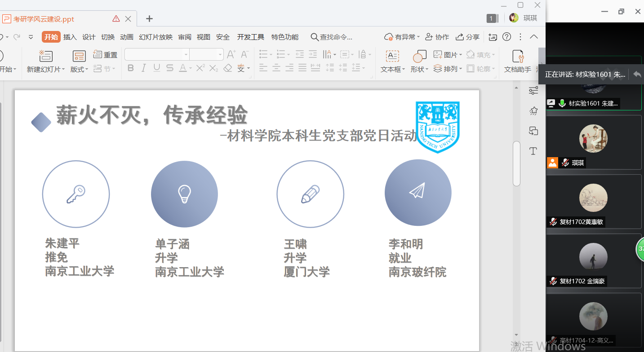This screenshot has height=352, width=644.
Task: Open the 形状 shapes dropdown
Action: point(419,69)
